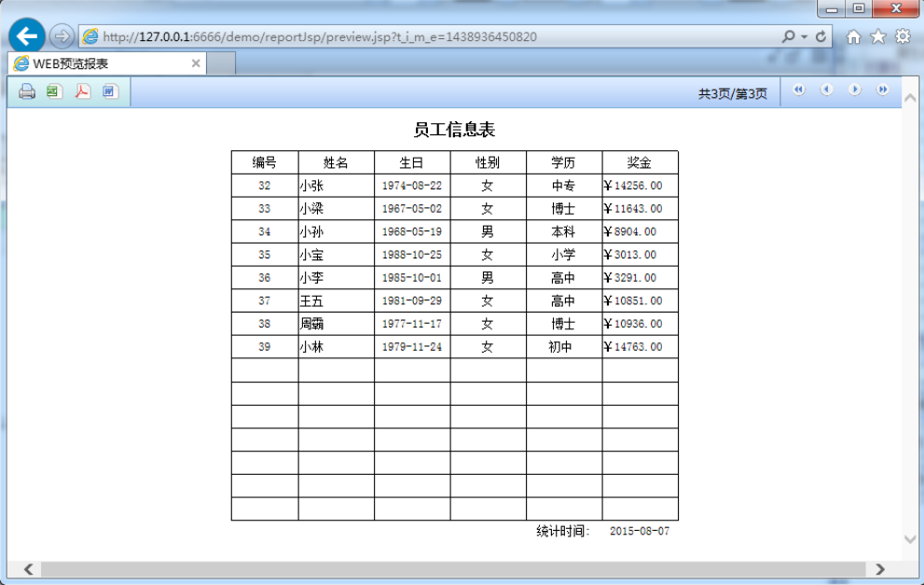The height and width of the screenshot is (585, 924).
Task: Click the 奖金 column header
Action: point(640,162)
